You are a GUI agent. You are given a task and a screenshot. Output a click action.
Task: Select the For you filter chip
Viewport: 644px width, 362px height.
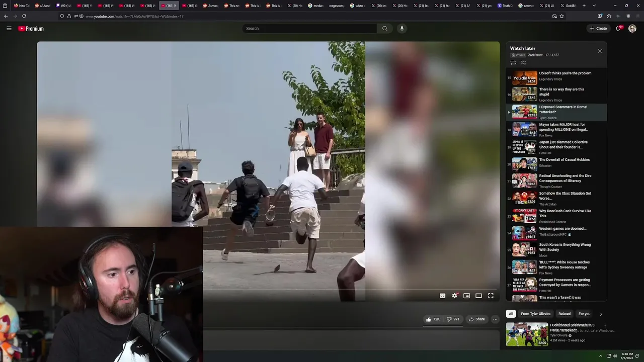click(x=584, y=314)
